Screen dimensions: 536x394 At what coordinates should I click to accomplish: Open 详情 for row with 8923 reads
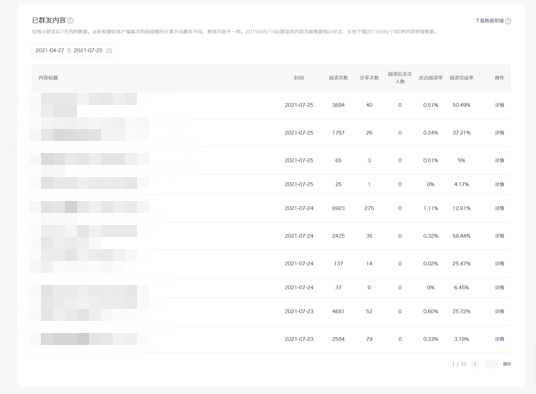pos(499,208)
